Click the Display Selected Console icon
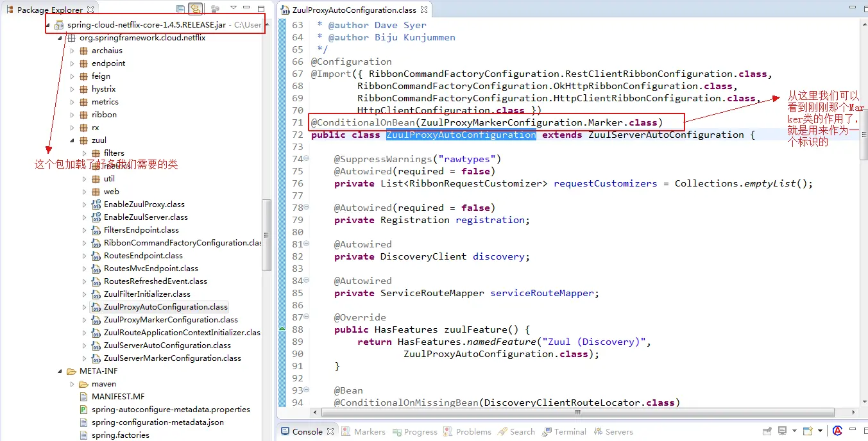This screenshot has width=868, height=441. [x=783, y=431]
